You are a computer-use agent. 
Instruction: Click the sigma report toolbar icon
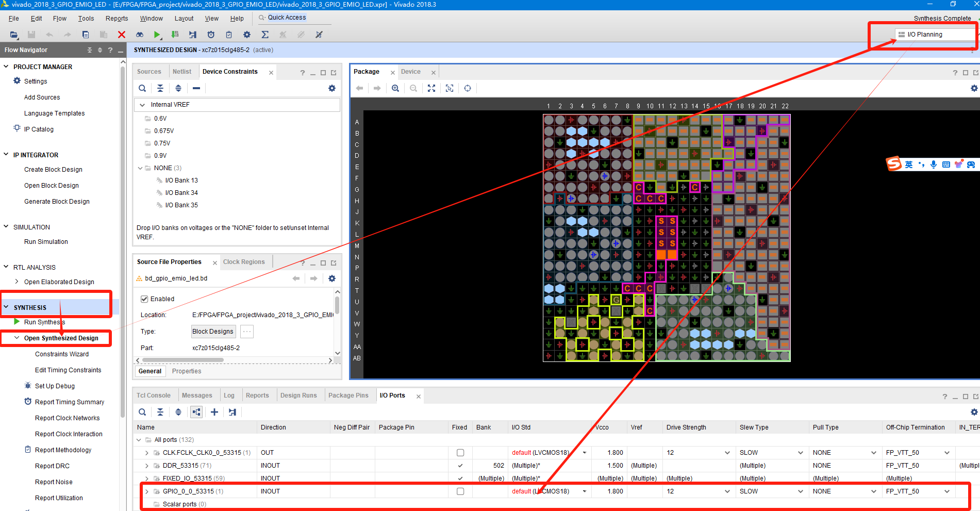(265, 35)
